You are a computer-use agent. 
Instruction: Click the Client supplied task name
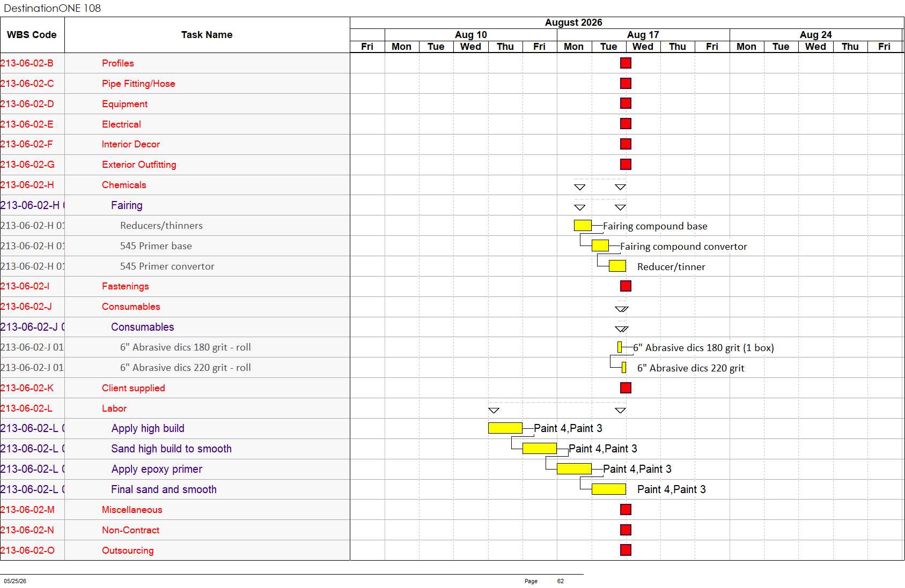(x=134, y=388)
